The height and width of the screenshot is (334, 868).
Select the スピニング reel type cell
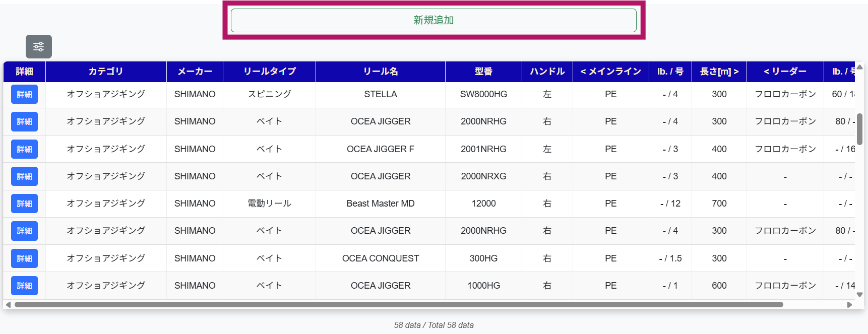[x=270, y=94]
